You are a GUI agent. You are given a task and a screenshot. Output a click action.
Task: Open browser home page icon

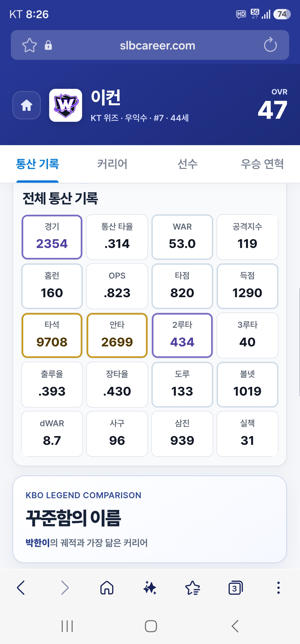(107, 587)
